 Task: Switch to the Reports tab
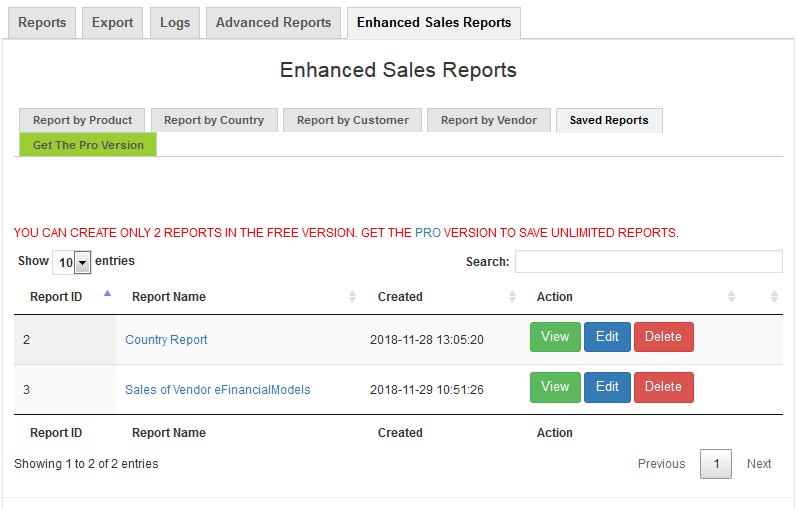(42, 23)
